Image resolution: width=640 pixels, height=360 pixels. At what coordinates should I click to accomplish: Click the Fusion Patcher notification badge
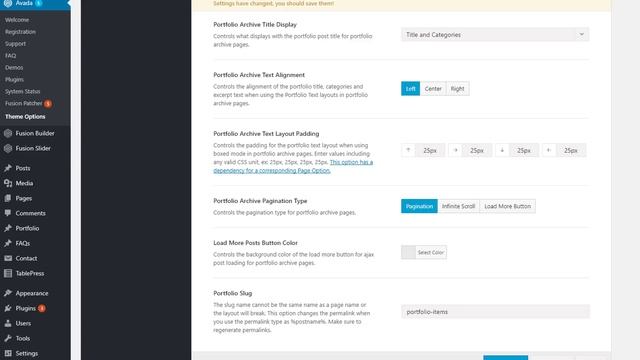click(x=48, y=104)
